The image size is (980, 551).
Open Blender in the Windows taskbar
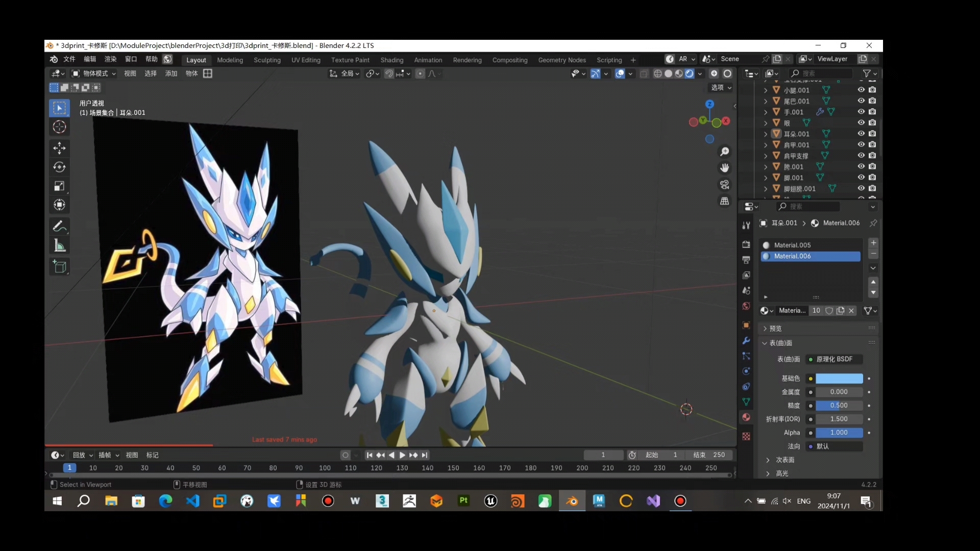coord(572,502)
